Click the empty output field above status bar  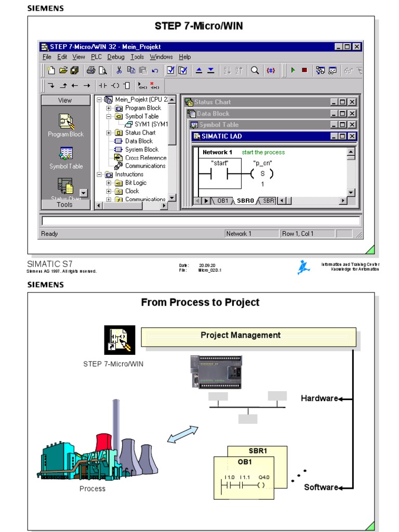pos(201,221)
